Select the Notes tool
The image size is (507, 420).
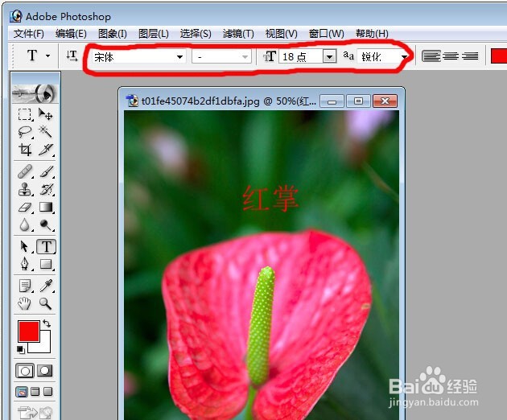[25, 286]
